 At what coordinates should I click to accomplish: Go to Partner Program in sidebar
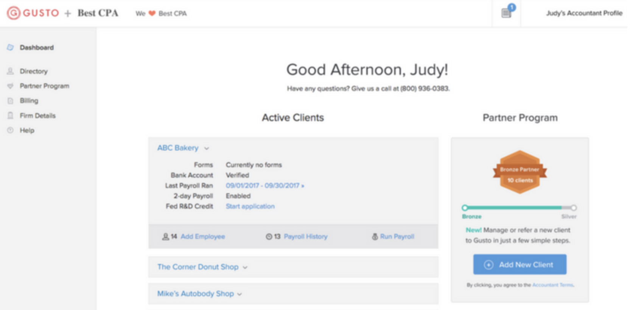tap(45, 86)
